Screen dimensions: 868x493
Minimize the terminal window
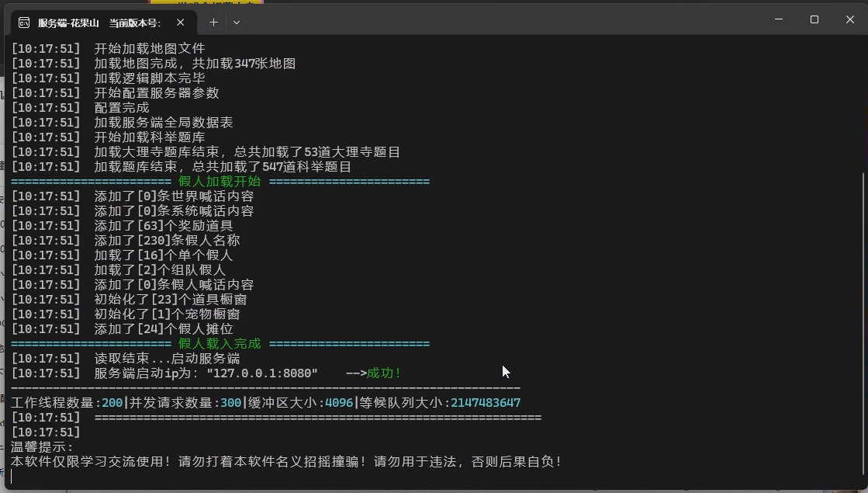tap(779, 19)
